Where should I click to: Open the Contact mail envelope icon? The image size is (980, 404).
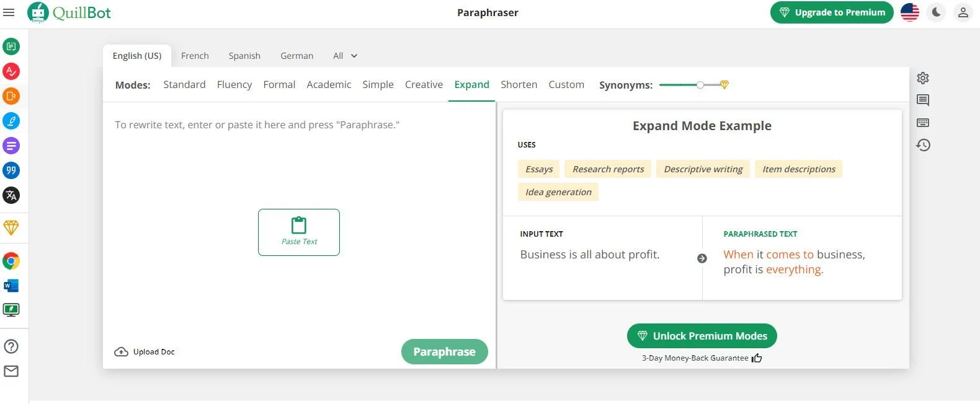11,371
